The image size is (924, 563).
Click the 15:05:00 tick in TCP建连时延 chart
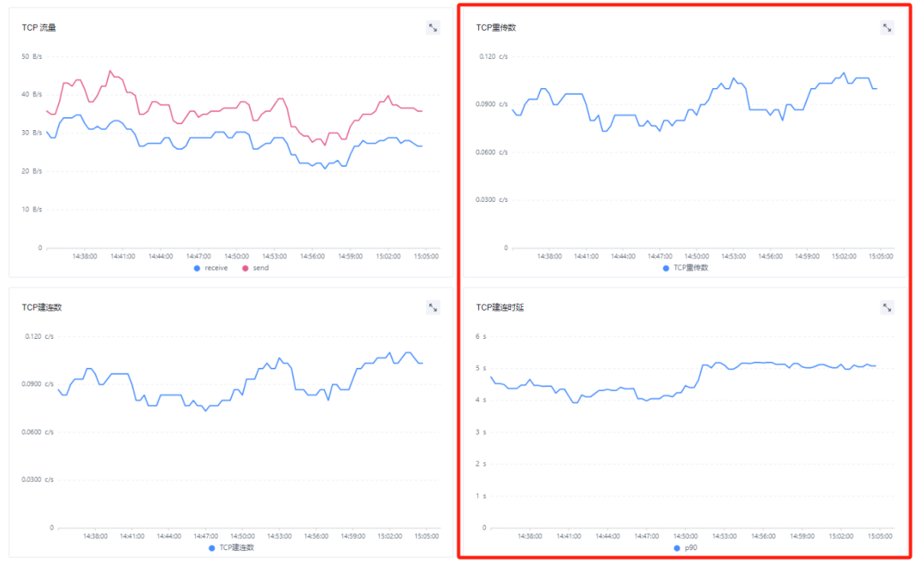(x=880, y=536)
